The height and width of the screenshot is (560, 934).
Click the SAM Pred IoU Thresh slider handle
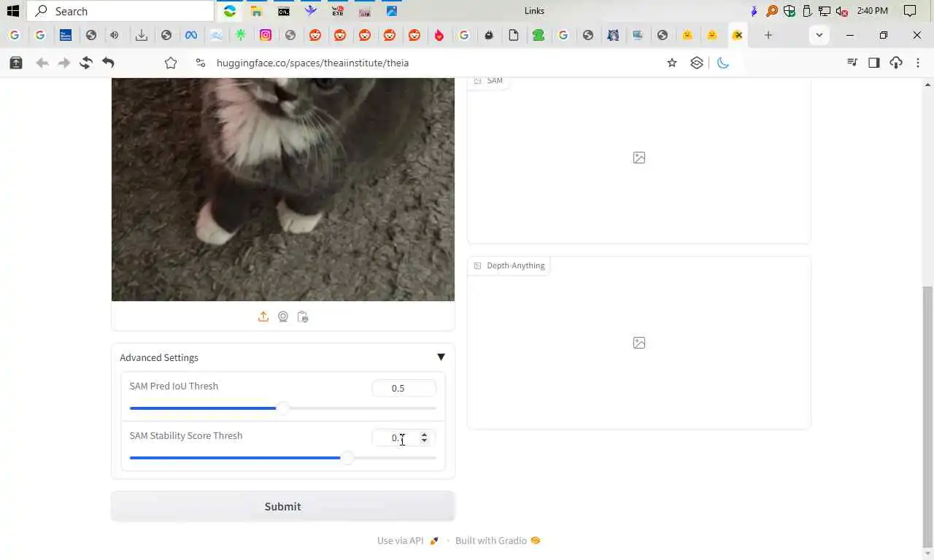(282, 408)
